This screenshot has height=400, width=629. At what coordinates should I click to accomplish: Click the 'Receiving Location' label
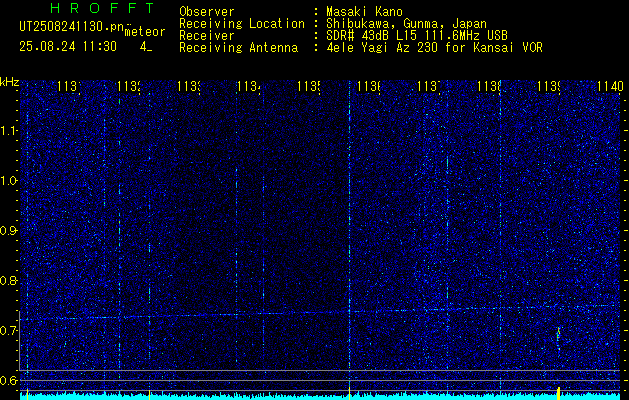click(x=242, y=24)
